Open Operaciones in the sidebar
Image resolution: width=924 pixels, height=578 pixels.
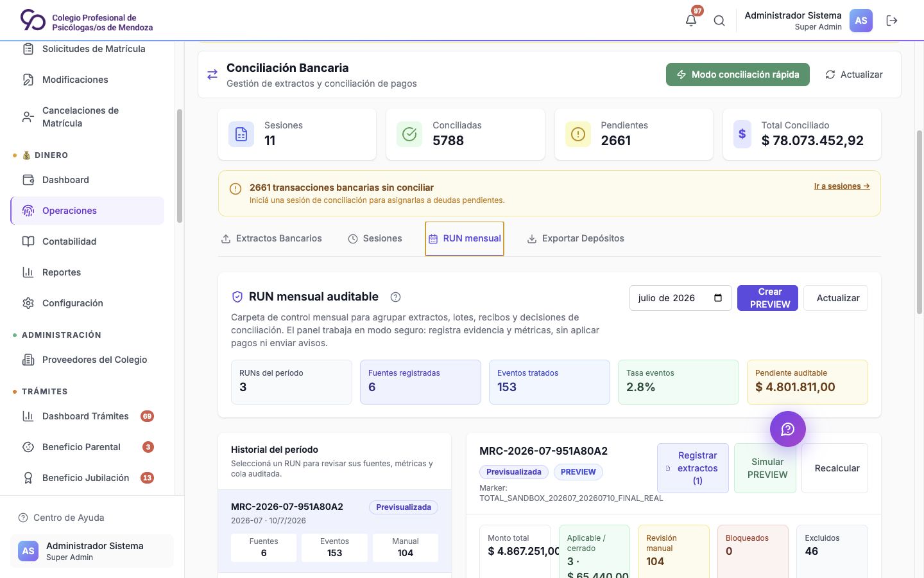coord(87,211)
